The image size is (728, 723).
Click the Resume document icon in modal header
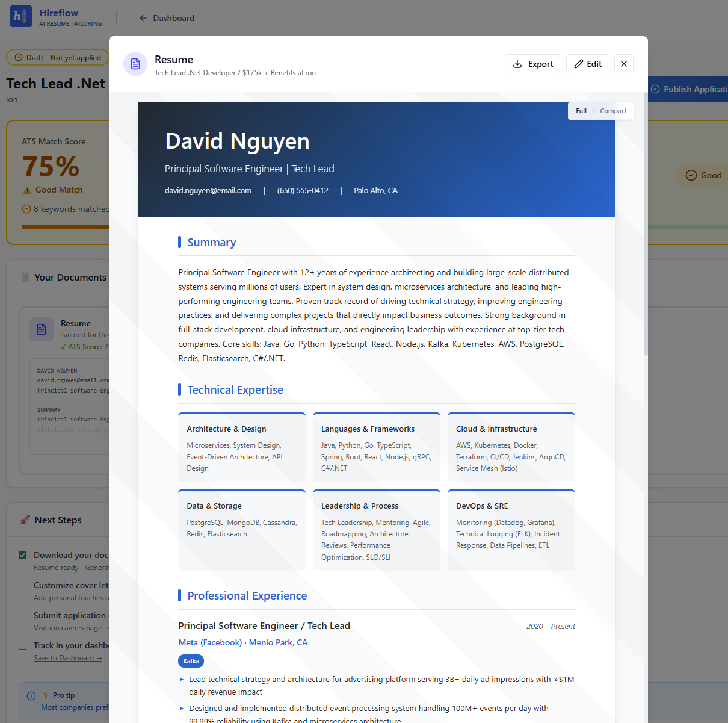135,64
